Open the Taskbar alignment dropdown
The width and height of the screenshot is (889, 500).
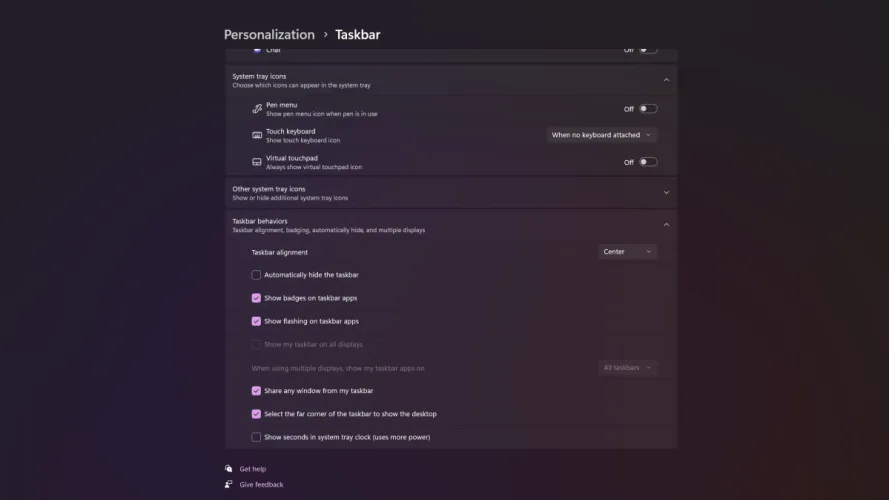click(627, 252)
